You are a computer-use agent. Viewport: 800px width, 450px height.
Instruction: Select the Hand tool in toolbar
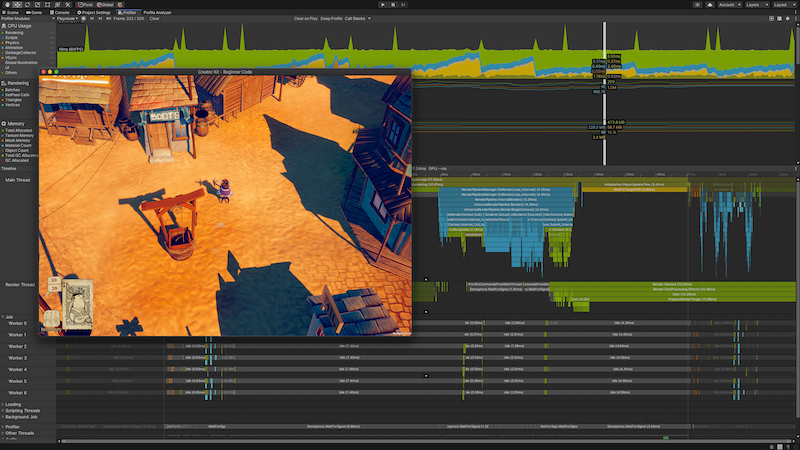point(5,4)
